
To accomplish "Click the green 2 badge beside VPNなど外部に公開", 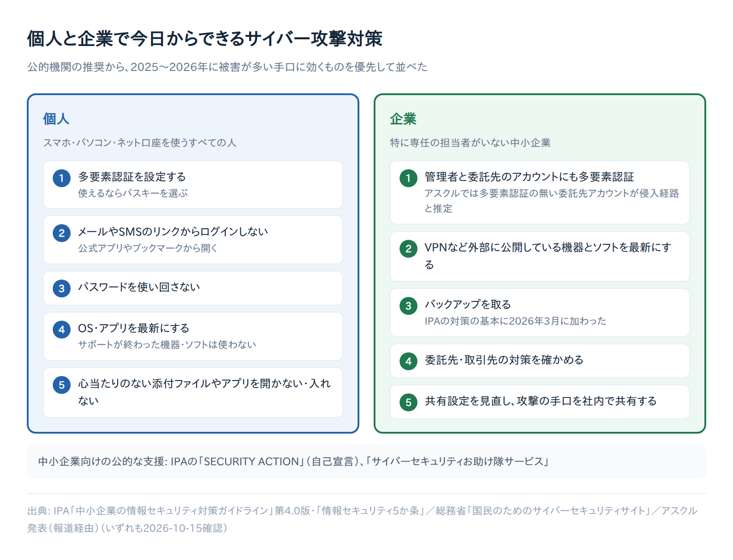I will [409, 249].
